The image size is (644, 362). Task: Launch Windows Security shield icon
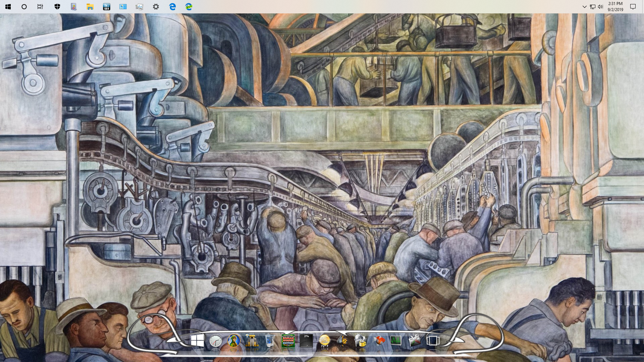pos(57,7)
